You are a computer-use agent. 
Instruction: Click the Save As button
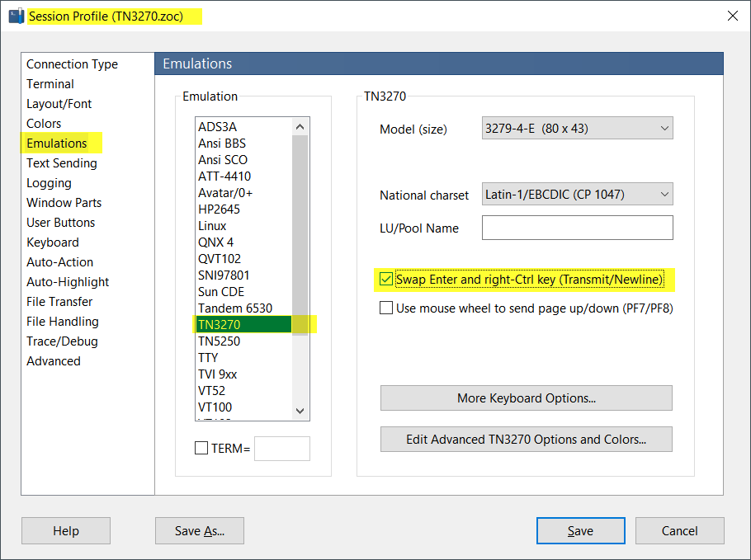click(x=200, y=531)
